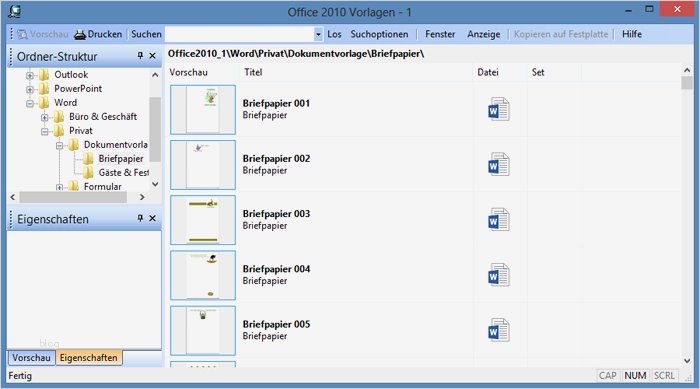This screenshot has width=700, height=389.
Task: Click the folder tree vertical scrollbar thumb
Action: (155, 130)
